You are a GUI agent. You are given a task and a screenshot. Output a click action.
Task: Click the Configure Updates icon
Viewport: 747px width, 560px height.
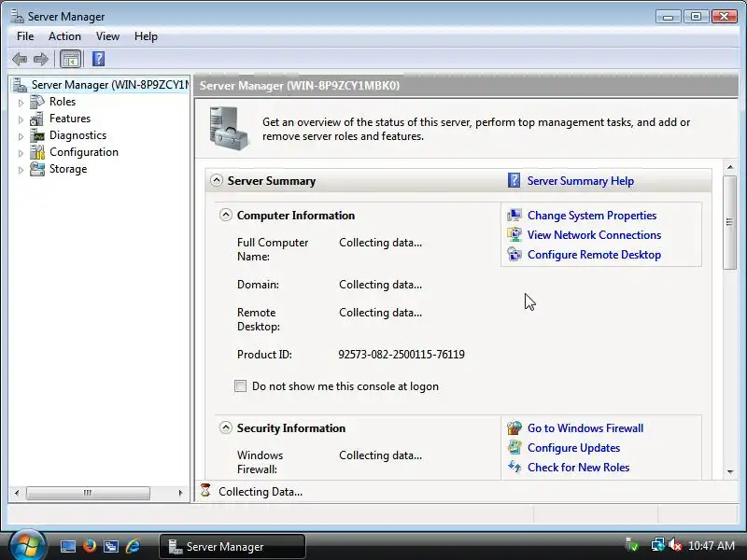coord(514,448)
